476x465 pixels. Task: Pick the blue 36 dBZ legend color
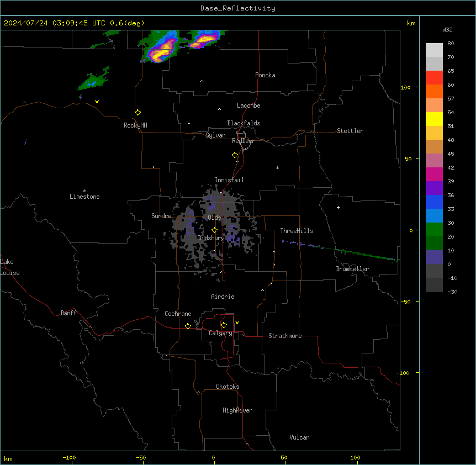coord(434,202)
